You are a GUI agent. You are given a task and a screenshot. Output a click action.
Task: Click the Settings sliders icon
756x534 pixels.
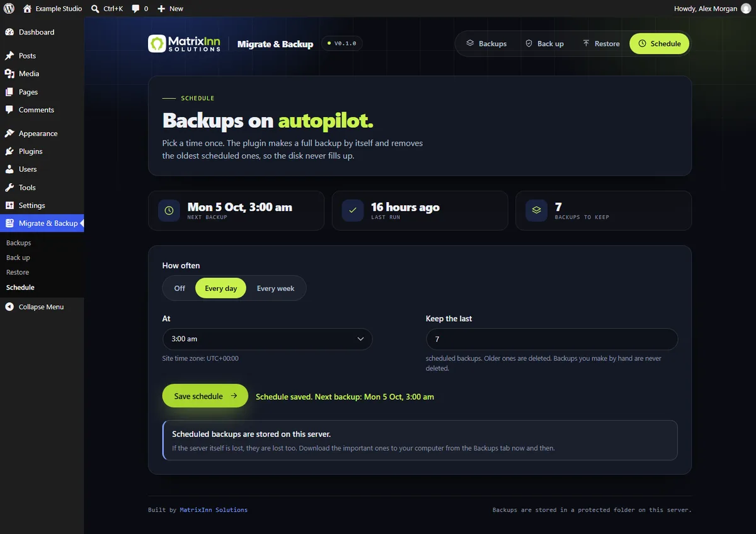(9, 205)
